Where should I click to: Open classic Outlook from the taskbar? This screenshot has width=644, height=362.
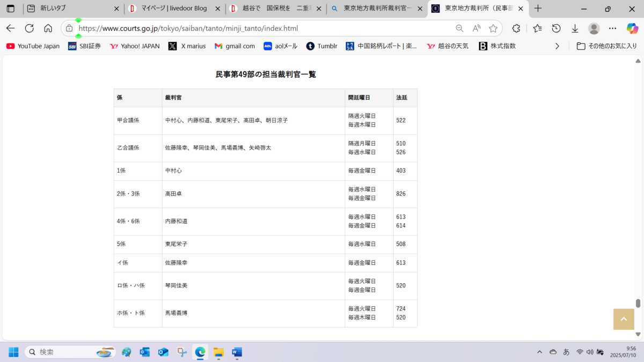[x=145, y=352]
